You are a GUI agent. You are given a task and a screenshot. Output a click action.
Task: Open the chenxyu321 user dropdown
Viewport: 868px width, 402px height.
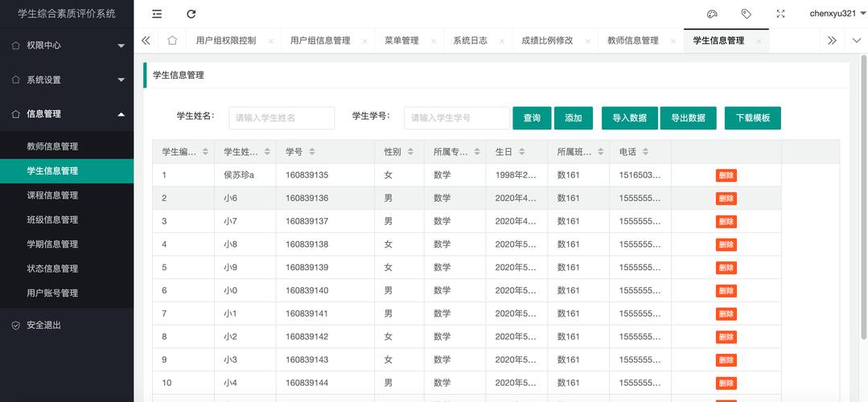(x=837, y=14)
